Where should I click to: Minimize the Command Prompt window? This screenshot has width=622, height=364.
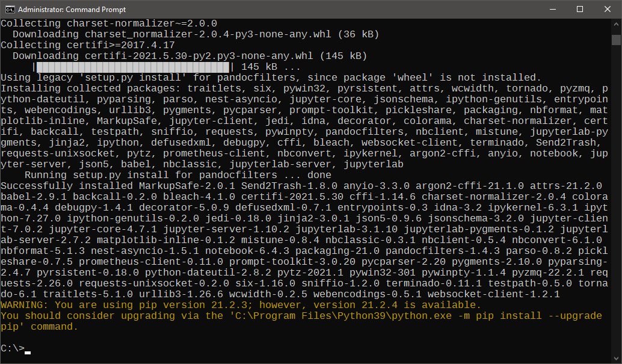(x=553, y=9)
